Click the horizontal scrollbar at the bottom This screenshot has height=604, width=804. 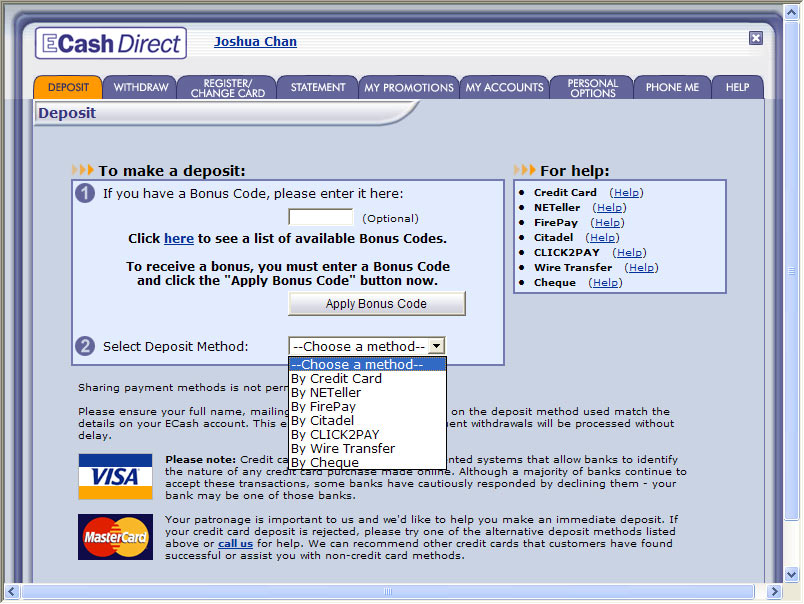tap(388, 592)
